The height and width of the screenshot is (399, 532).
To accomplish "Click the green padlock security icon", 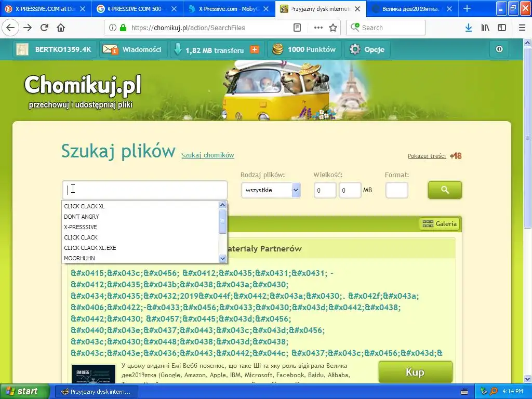I will coord(123,28).
